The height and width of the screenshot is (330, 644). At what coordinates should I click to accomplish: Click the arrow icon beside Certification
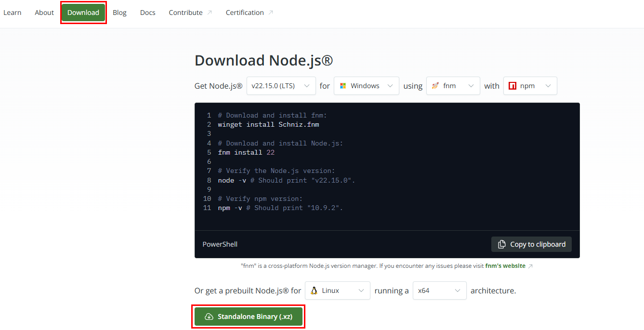[x=271, y=13]
